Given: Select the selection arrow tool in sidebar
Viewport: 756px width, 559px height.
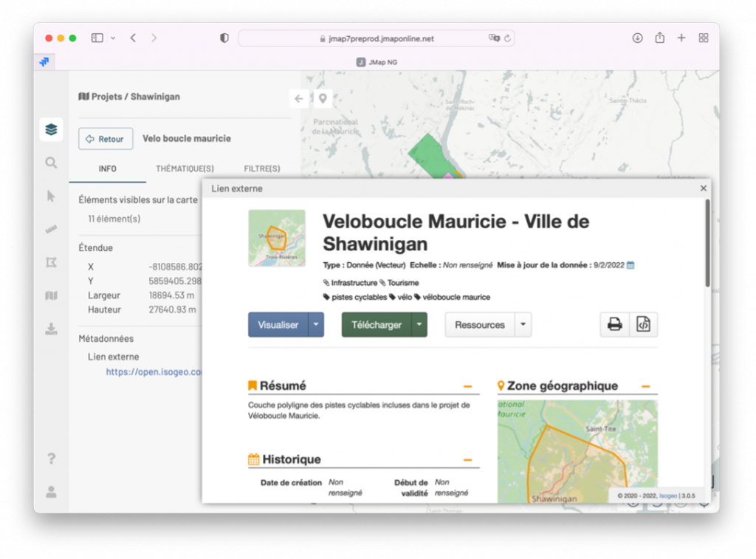Looking at the screenshot, I should [51, 196].
